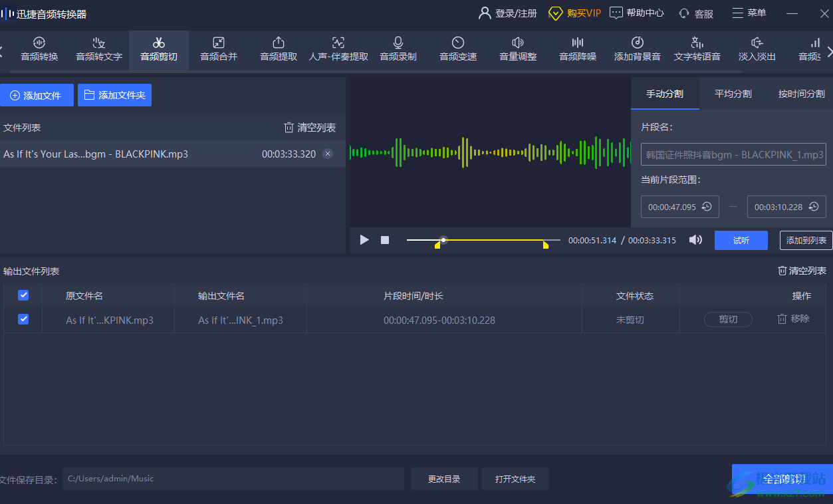Viewport: 833px width, 504px height.
Task: Click the 全部剪切 cut all button
Action: 783,479
